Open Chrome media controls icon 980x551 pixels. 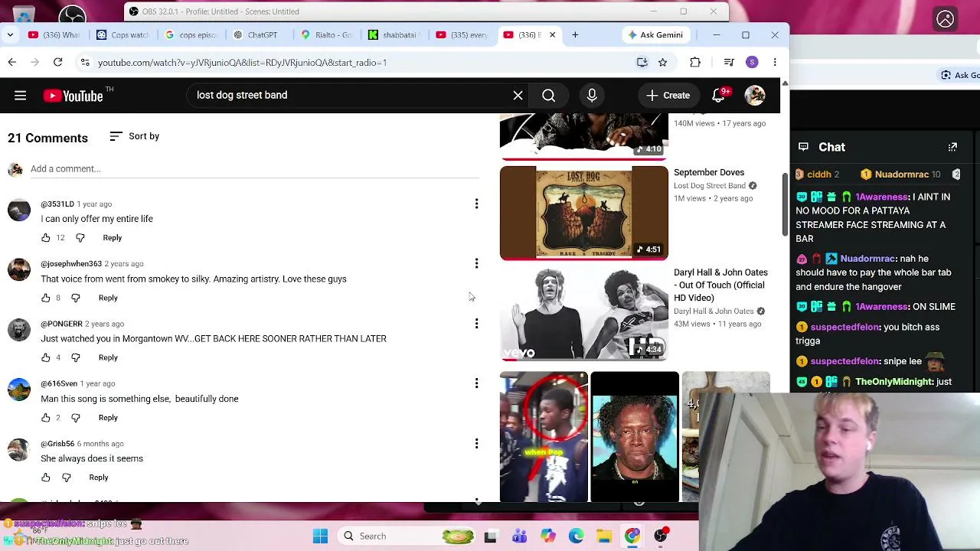tap(729, 63)
